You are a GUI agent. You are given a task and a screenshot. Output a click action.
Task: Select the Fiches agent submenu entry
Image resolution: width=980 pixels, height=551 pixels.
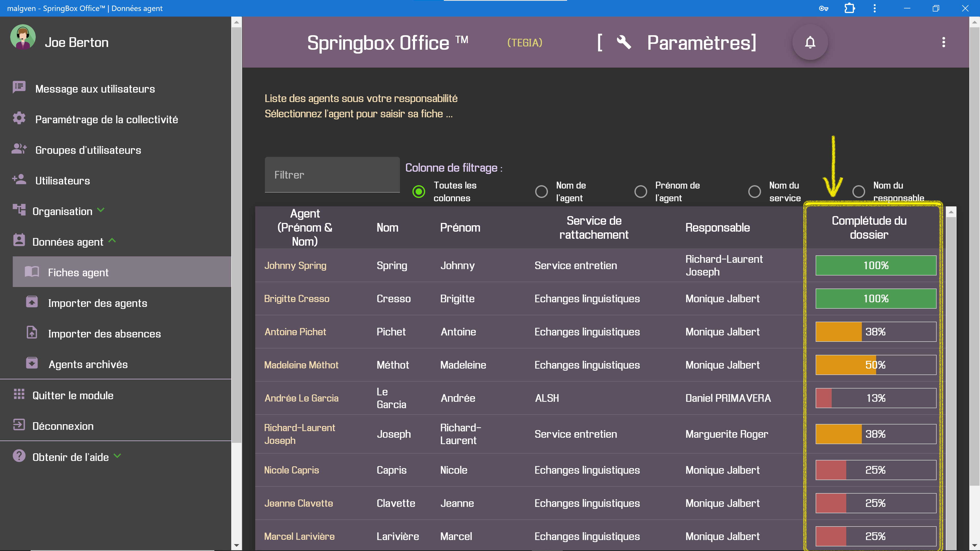(x=122, y=272)
